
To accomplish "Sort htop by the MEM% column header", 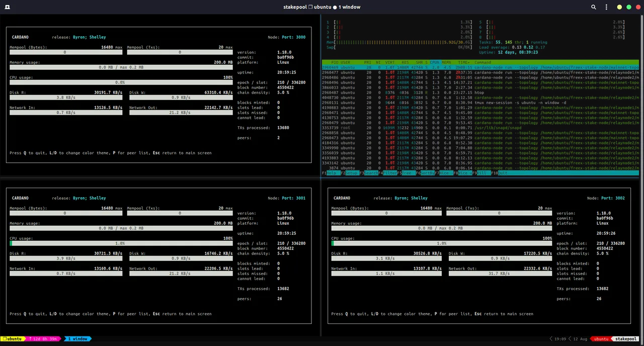I will [x=446, y=62].
